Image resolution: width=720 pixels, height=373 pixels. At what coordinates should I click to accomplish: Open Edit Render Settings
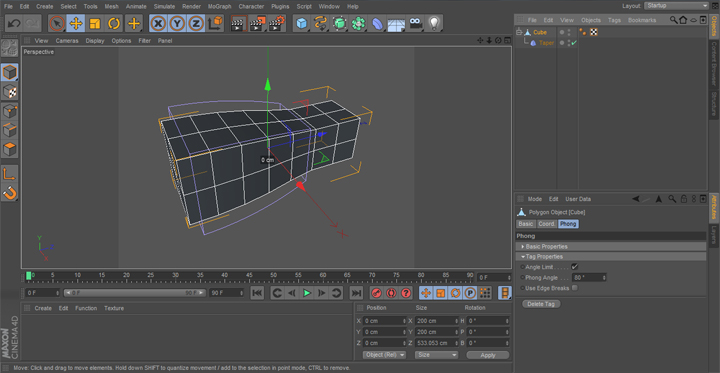point(277,23)
